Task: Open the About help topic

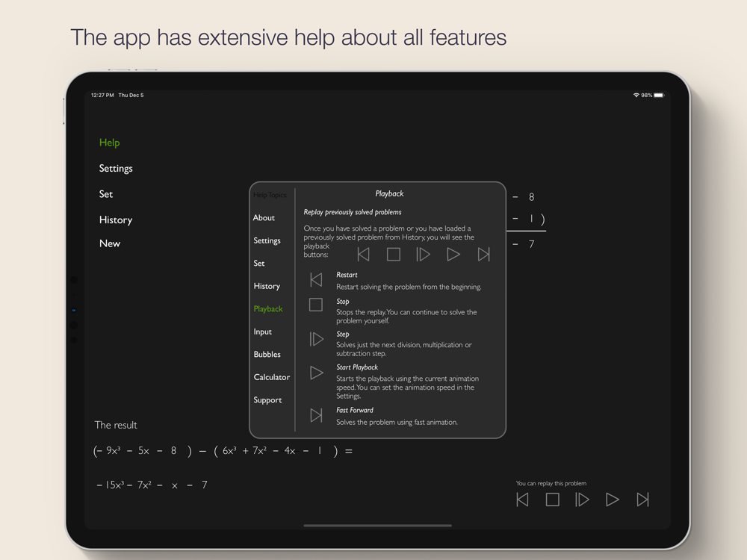Action: point(264,218)
